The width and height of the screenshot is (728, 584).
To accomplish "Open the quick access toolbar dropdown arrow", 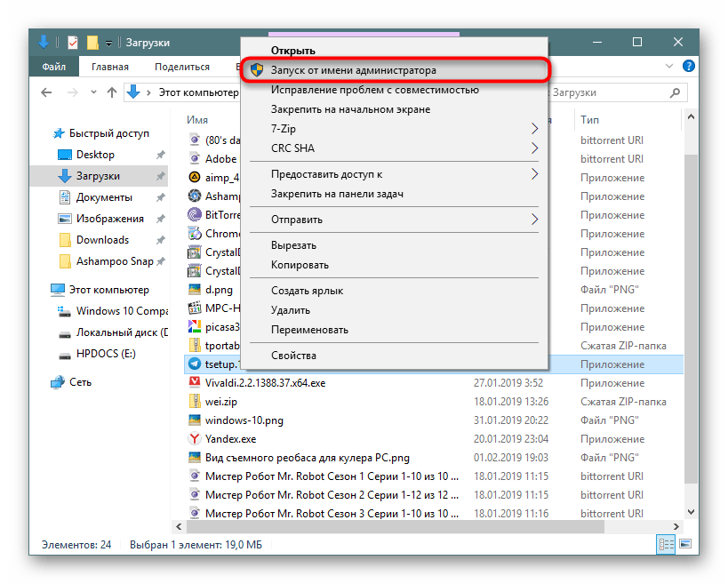I will click(x=108, y=43).
